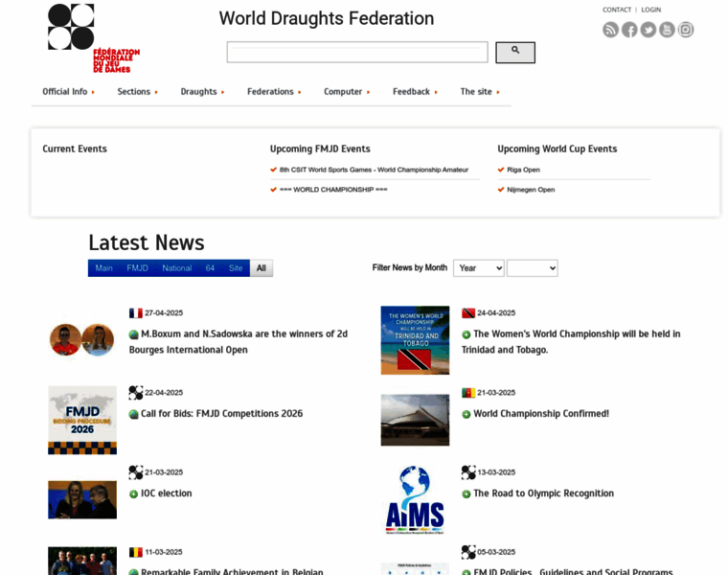Screen dimensions: 728x575
Task: Click the Belgian flag icon on 11-03-2025 news
Action: [136, 552]
